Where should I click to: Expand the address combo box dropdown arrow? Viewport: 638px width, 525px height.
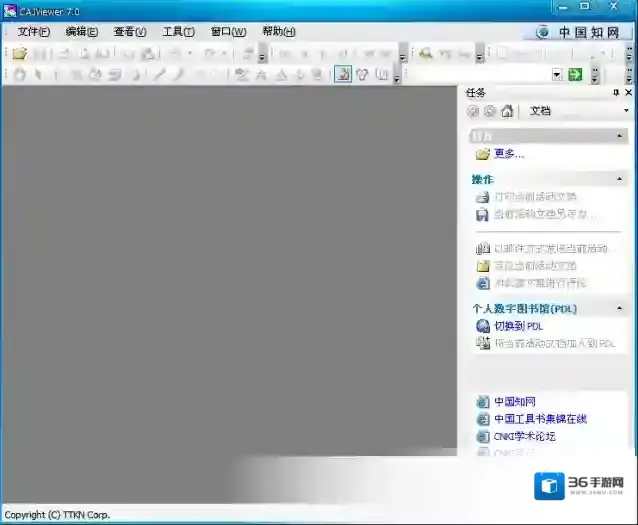pos(557,74)
